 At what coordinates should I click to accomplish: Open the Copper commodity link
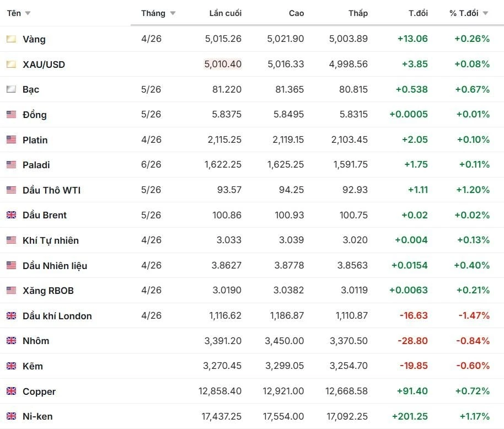point(39,392)
